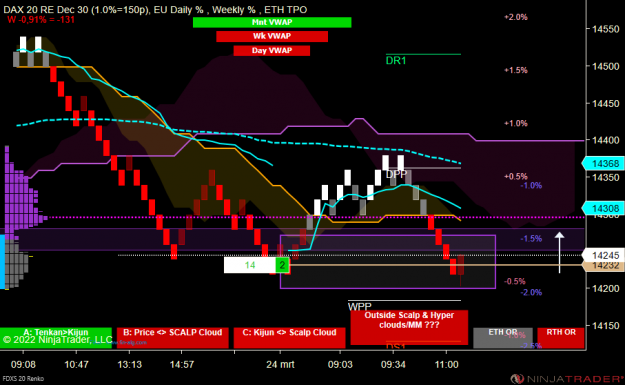The width and height of the screenshot is (625, 385).
Task: Click the 09:08 time axis label
Action: click(23, 364)
